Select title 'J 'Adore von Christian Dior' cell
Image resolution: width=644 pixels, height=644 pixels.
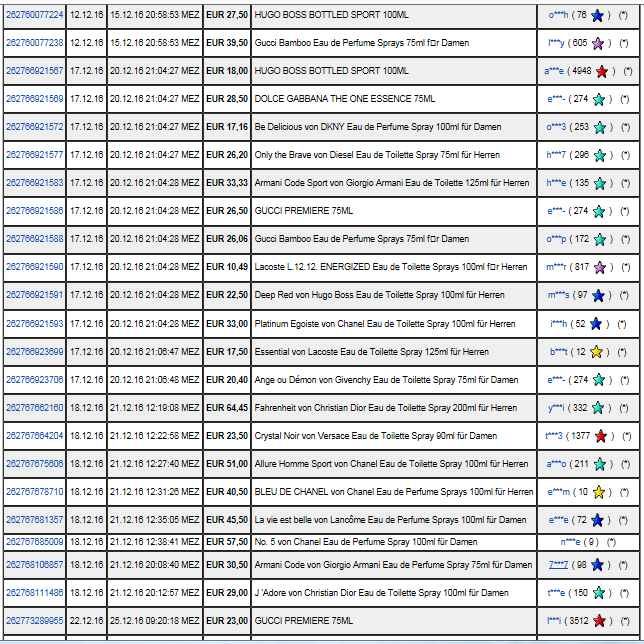click(x=394, y=593)
